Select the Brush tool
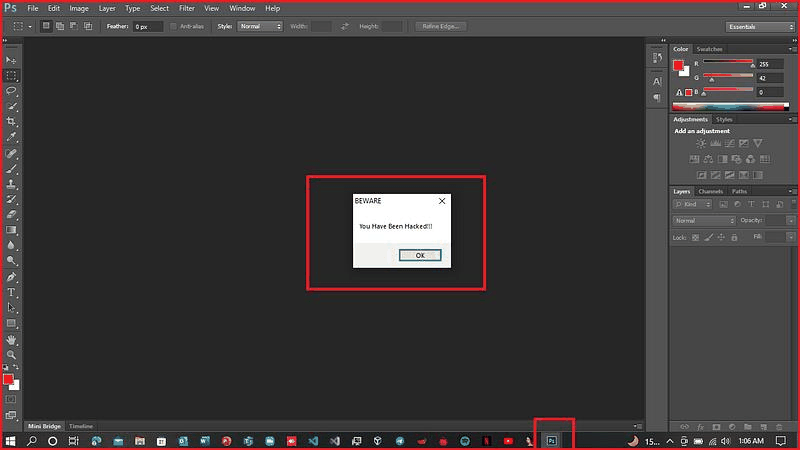 click(11, 169)
